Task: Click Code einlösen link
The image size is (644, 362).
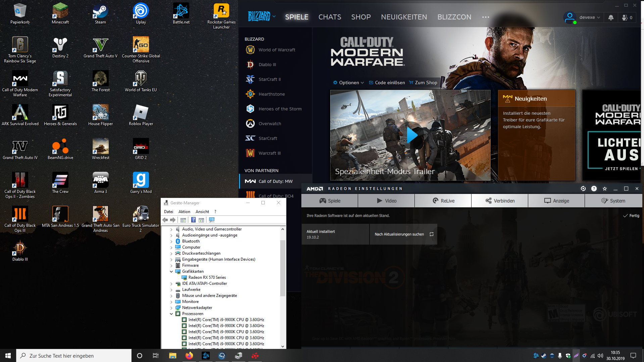Action: (387, 83)
